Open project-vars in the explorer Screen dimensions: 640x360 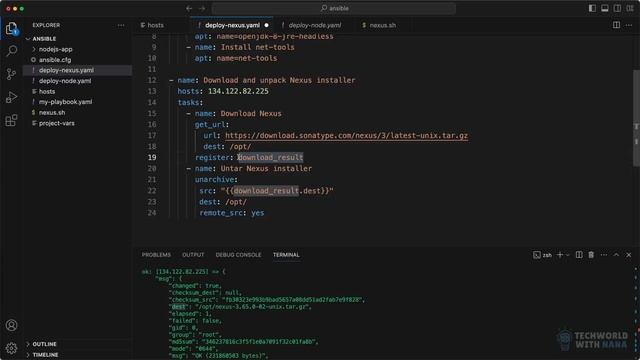57,123
